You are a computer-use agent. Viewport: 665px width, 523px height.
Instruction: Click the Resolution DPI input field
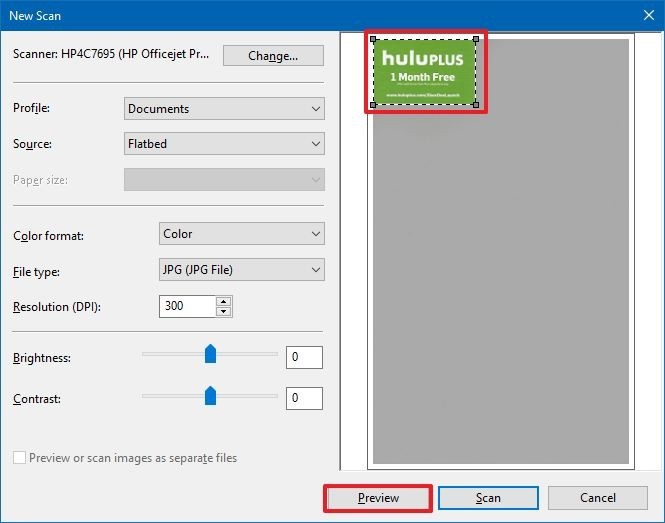187,306
